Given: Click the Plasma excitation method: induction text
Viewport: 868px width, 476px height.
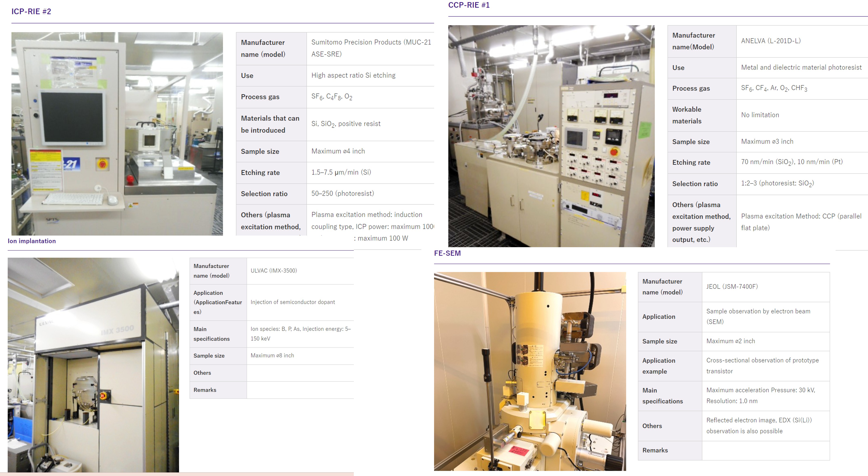Looking at the screenshot, I should (x=367, y=215).
